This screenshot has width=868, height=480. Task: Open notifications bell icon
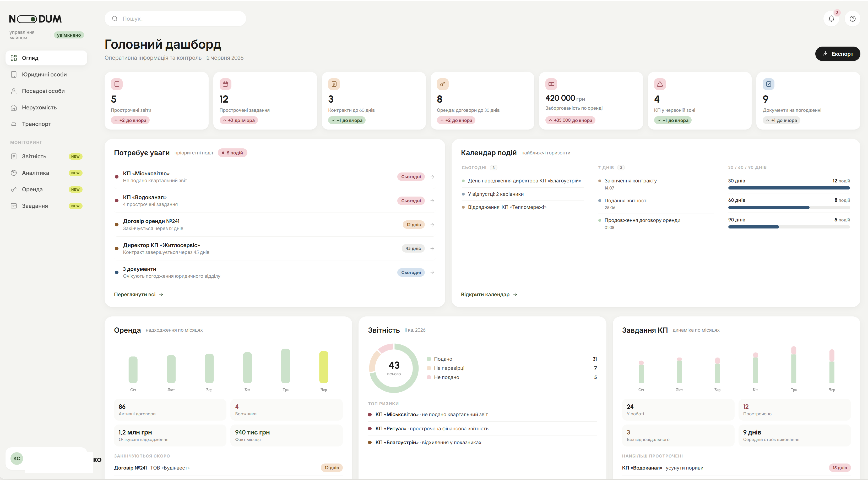831,19
